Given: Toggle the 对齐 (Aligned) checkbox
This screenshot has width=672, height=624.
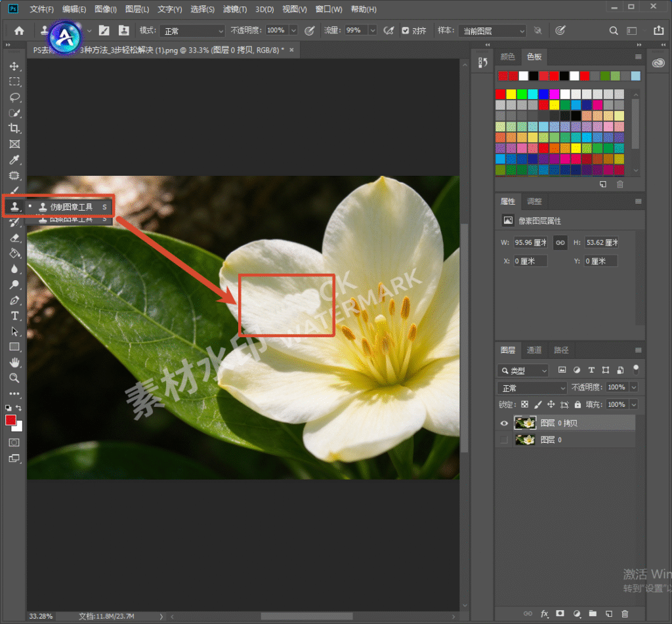Looking at the screenshot, I should click(405, 30).
